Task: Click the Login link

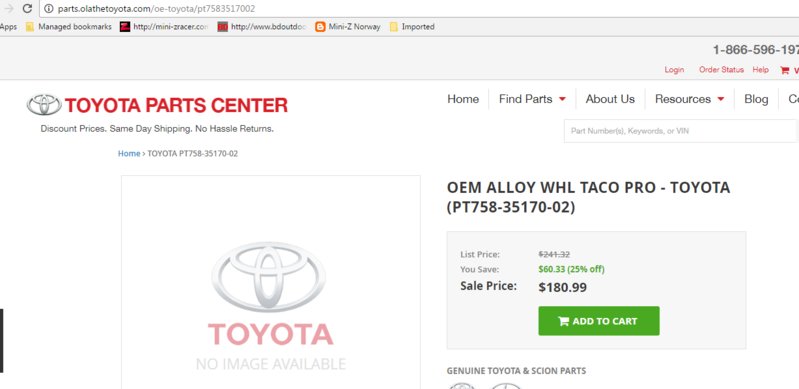Action: tap(674, 70)
